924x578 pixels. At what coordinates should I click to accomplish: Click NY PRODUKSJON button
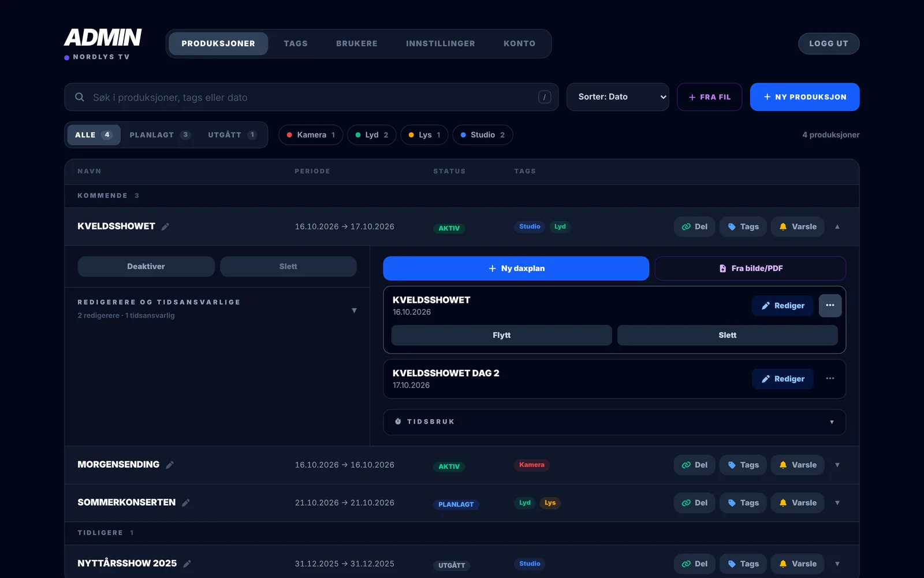(804, 97)
